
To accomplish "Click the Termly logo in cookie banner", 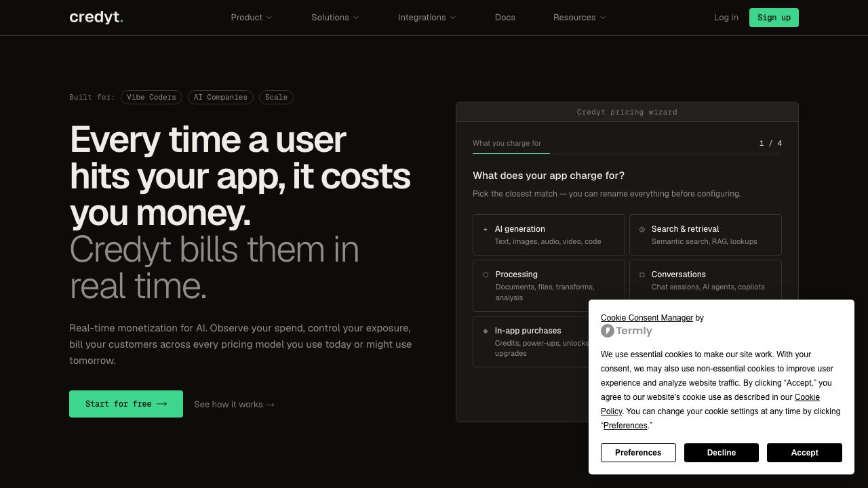I will tap(627, 331).
